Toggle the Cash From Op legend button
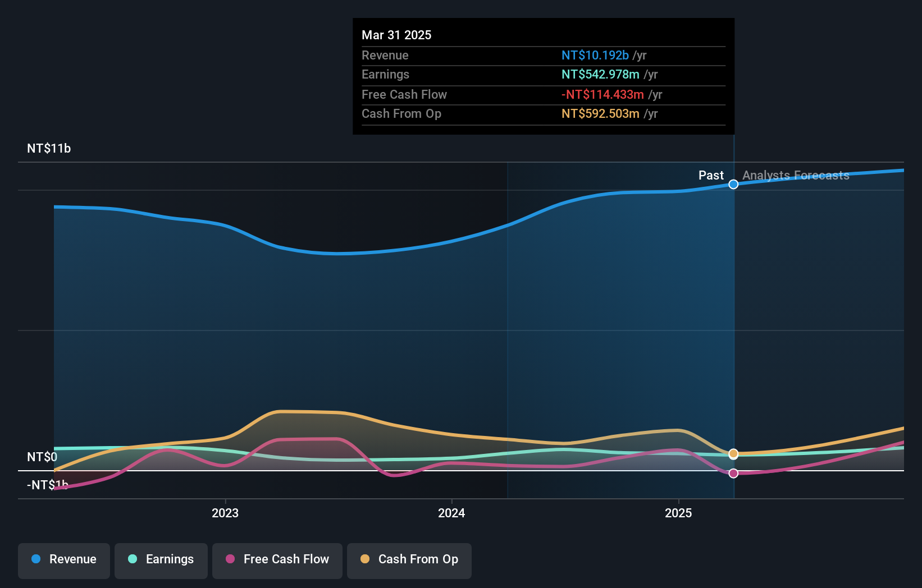This screenshot has height=588, width=922. pyautogui.click(x=409, y=561)
